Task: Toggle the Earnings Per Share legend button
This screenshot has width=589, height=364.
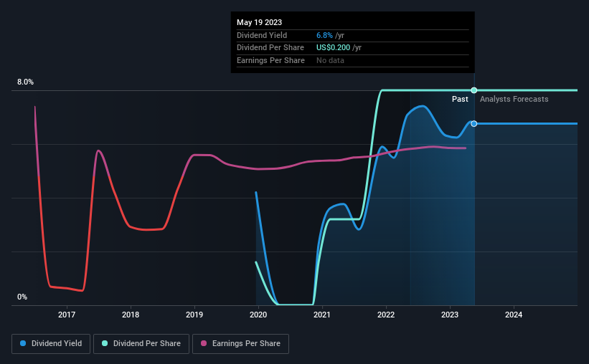Action: click(x=240, y=344)
